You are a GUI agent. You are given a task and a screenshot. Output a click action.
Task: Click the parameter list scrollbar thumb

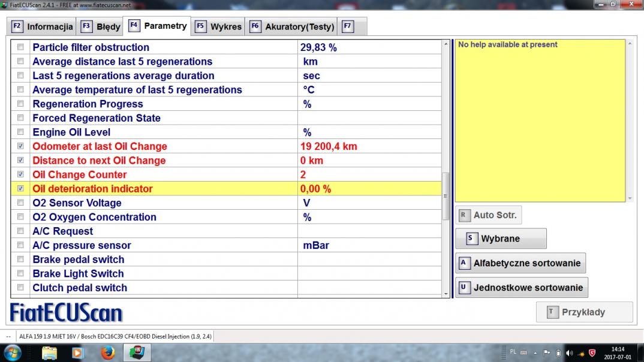pyautogui.click(x=446, y=197)
